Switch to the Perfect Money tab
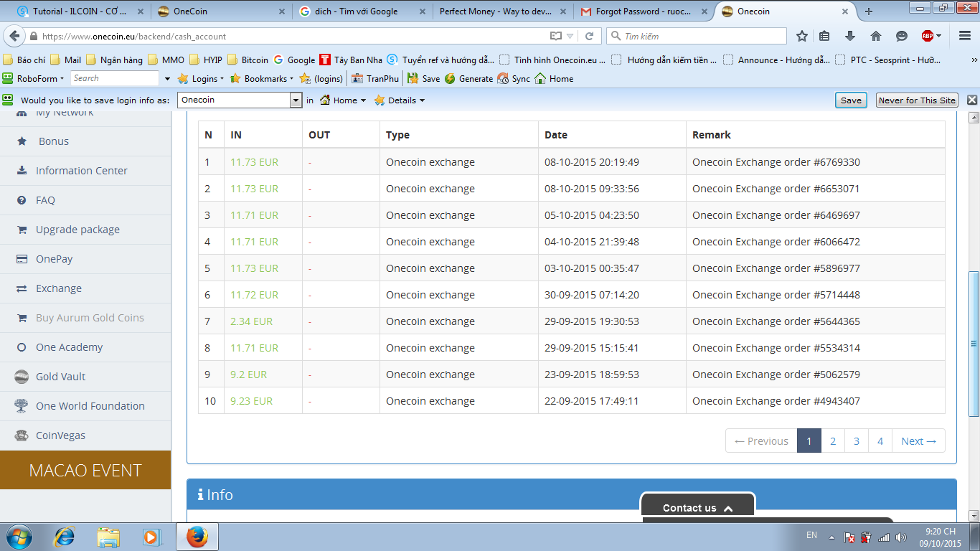This screenshot has width=980, height=551. (x=503, y=11)
